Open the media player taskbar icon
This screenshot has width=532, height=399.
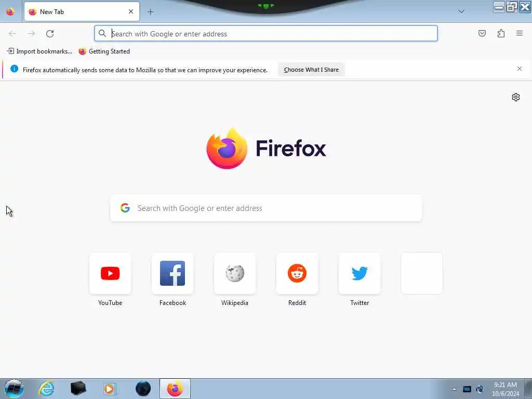(110, 389)
